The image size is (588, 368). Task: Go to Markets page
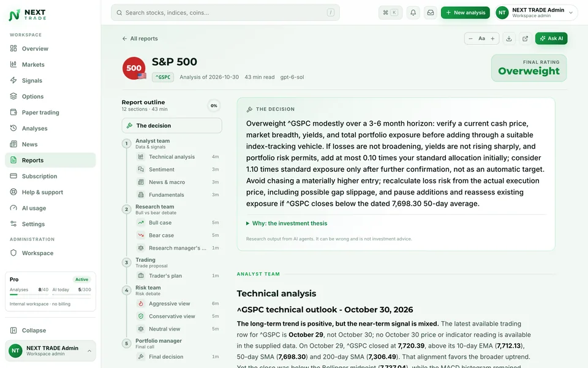(x=50, y=64)
